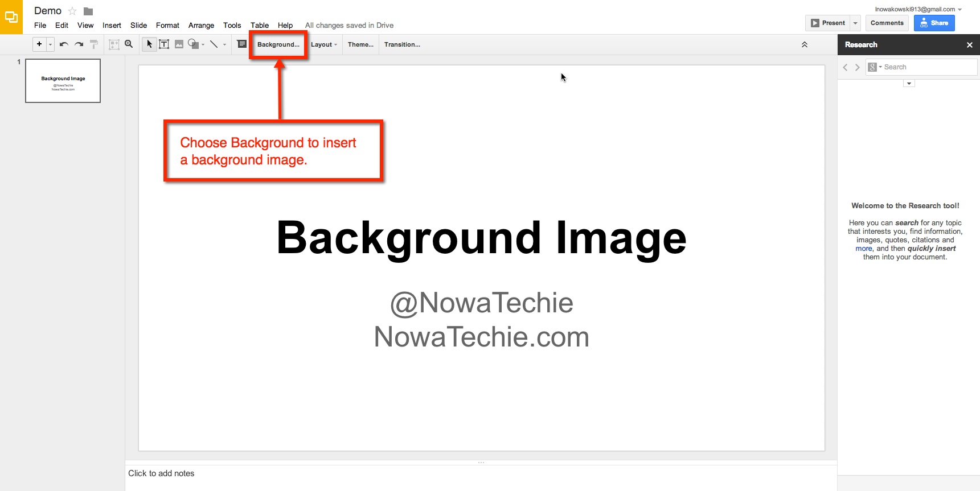
Task: Open the Layout dropdown
Action: (x=324, y=44)
